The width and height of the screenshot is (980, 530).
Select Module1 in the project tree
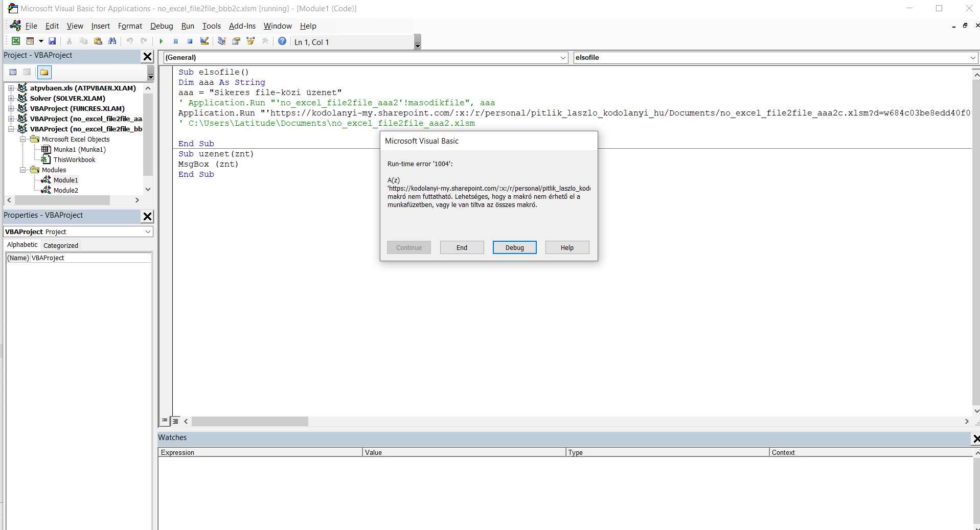(x=65, y=180)
